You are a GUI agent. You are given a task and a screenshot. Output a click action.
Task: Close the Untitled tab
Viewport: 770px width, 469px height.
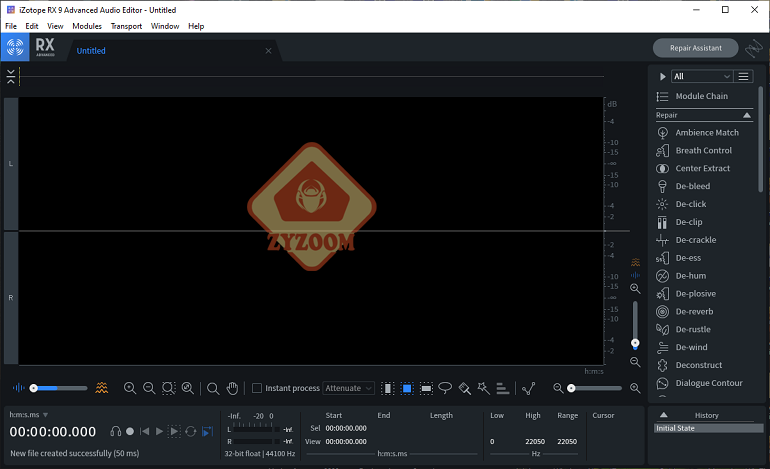pyautogui.click(x=268, y=51)
